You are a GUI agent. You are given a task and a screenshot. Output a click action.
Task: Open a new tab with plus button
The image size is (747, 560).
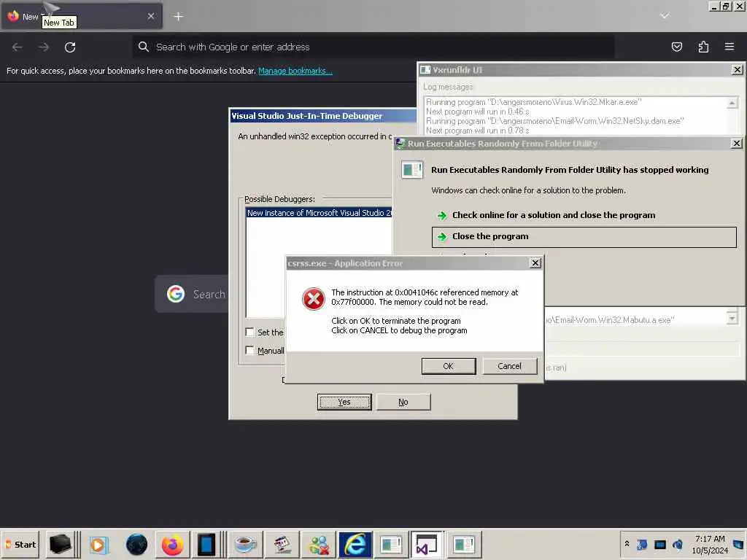178,17
